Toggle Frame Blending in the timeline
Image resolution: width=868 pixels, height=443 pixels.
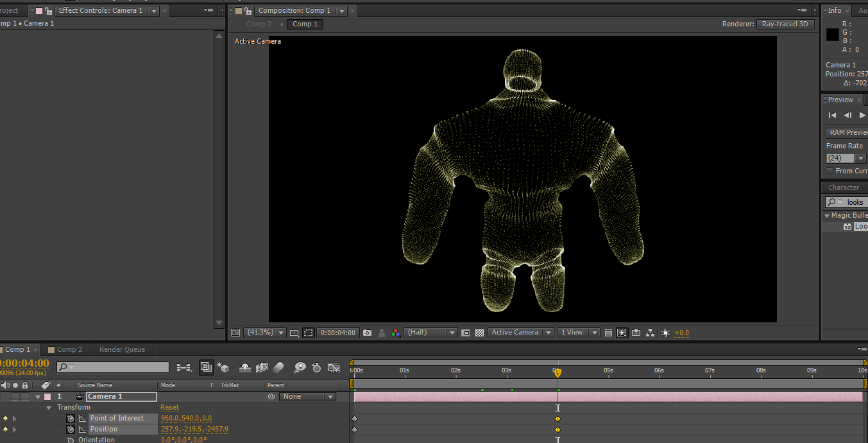[x=261, y=367]
